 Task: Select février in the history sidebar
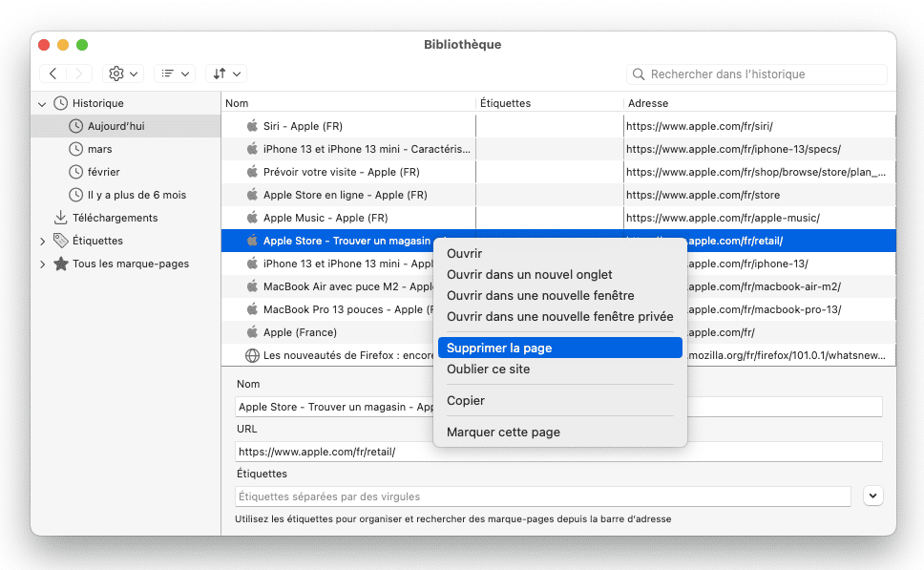(x=125, y=172)
